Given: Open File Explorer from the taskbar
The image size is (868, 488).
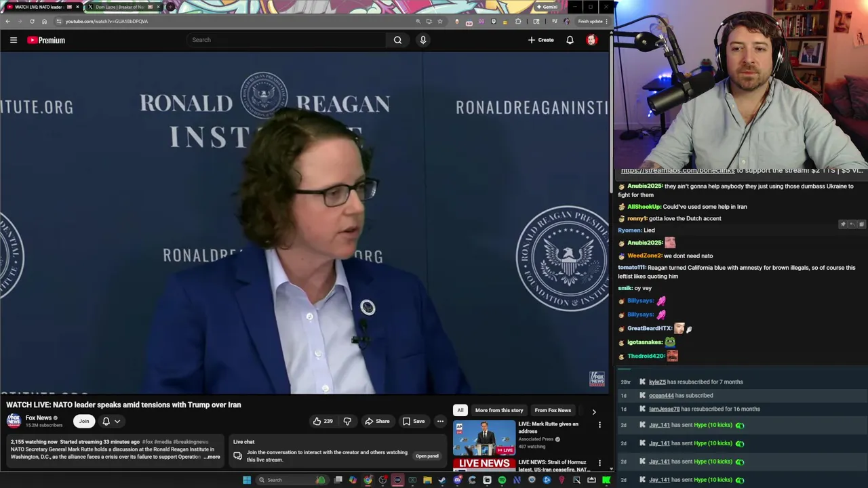Looking at the screenshot, I should point(427,480).
